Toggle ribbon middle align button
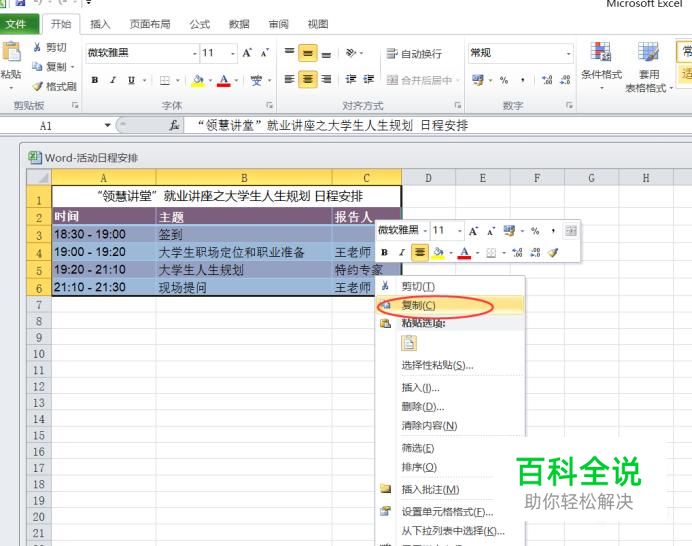 coord(308,53)
